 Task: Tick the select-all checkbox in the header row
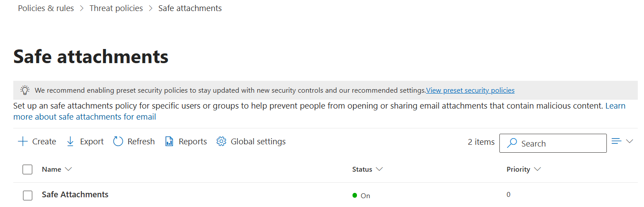click(x=27, y=169)
